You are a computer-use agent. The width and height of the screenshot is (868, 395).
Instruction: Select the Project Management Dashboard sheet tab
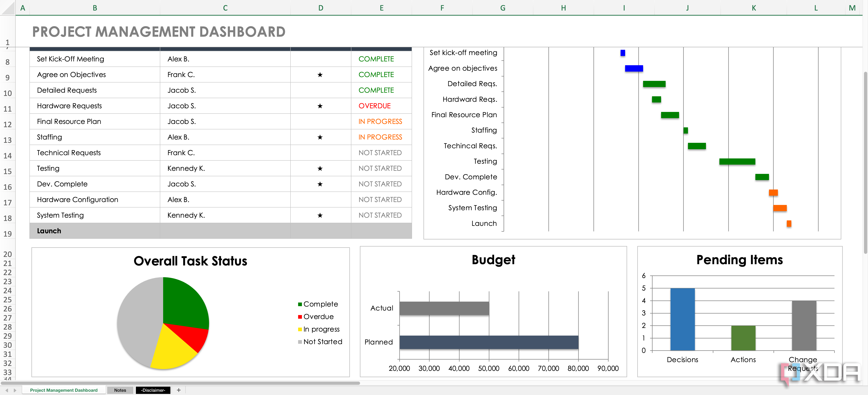click(64, 390)
